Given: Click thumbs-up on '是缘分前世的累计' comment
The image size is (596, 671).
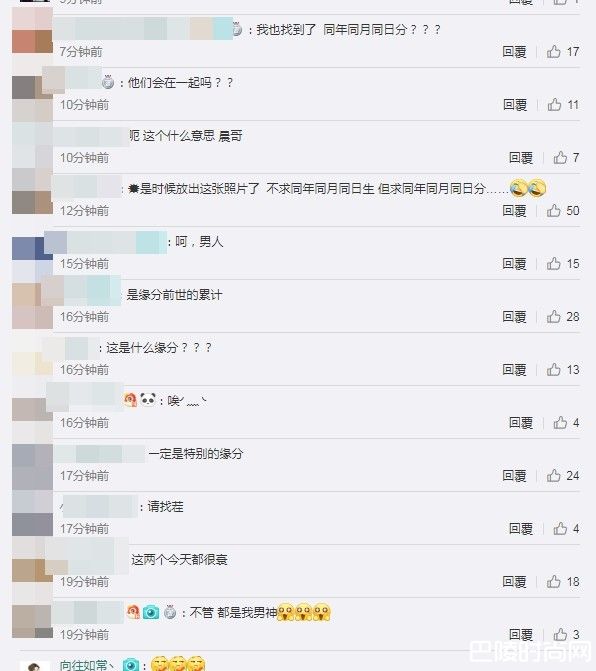Looking at the screenshot, I should [554, 317].
